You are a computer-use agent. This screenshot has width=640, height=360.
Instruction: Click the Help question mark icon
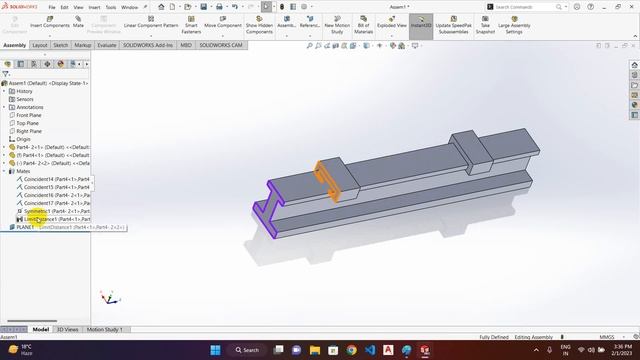coord(591,7)
